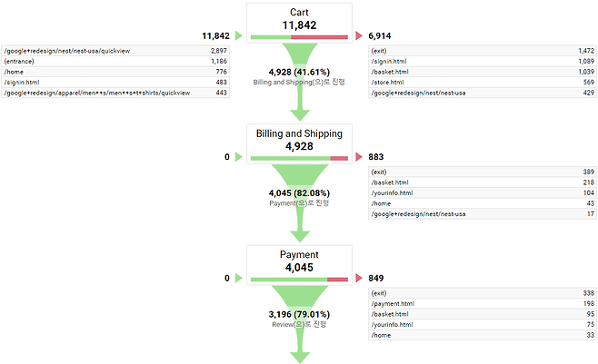Select the /payment.html row under Payment exits
Screen dimensions: 598x364
coord(483,304)
